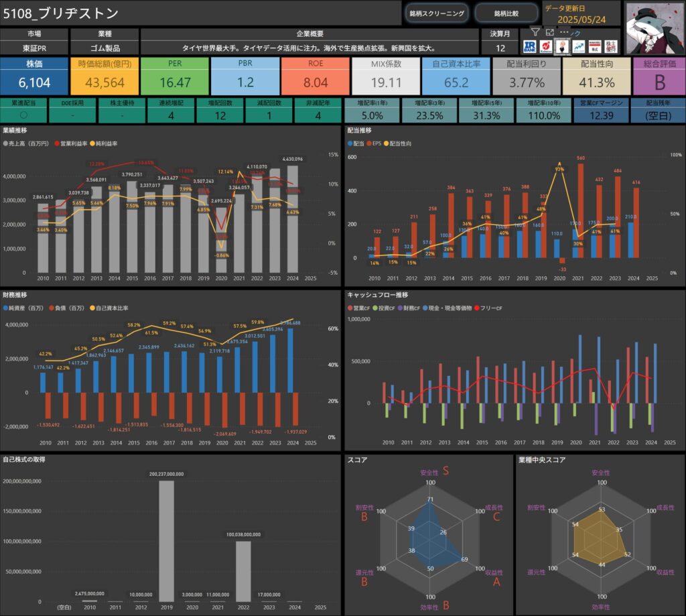Open focus mode for the link visual
The image size is (686, 616).
tap(550, 32)
